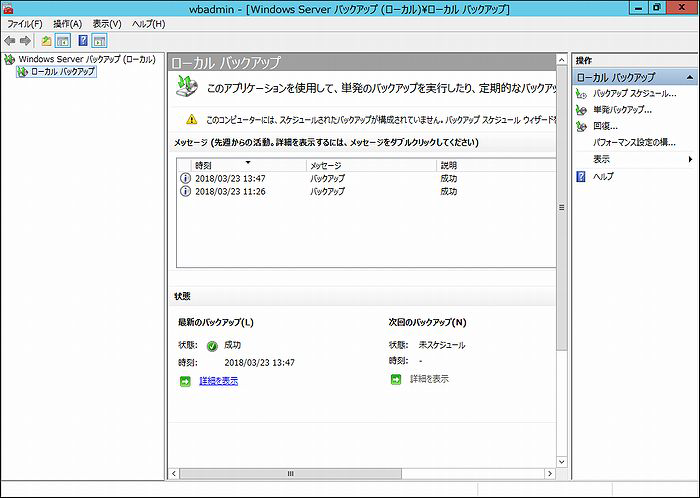Click 成功 in the 11:26 row
This screenshot has height=498, width=700.
pyautogui.click(x=449, y=191)
